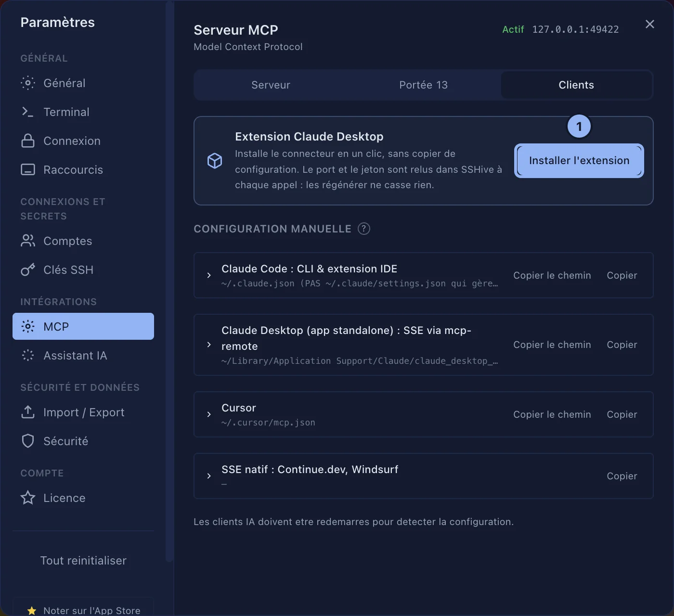Click Installer l'extension button
Viewport: 674px width, 616px height.
579,161
